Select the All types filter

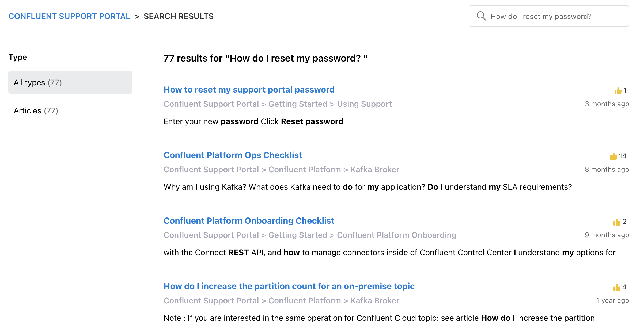[70, 82]
